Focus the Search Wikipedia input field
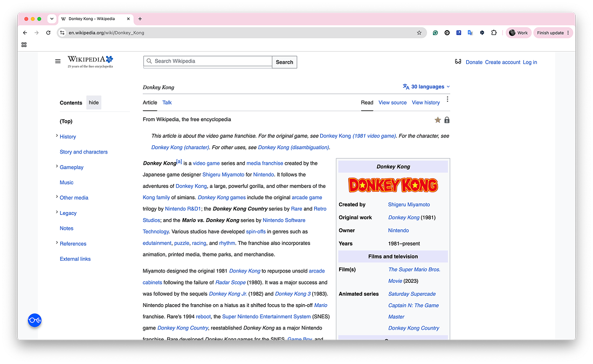This screenshot has width=593, height=364. (208, 61)
